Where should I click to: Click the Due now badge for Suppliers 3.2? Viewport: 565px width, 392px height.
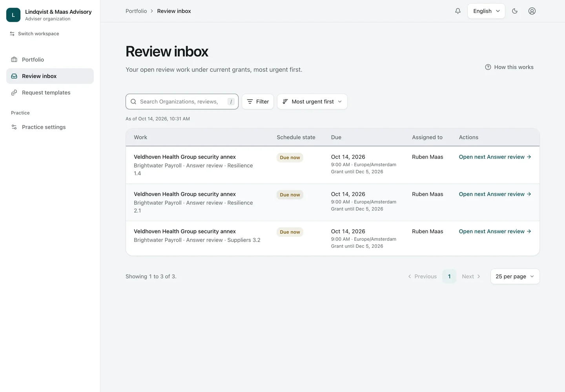[x=290, y=232]
